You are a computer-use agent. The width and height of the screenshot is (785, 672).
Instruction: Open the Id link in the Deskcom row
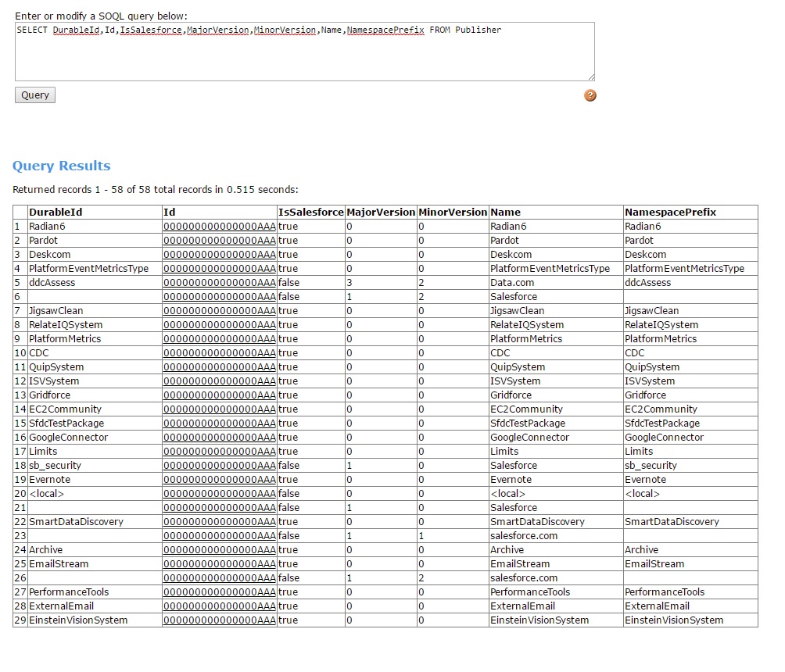[x=219, y=254]
